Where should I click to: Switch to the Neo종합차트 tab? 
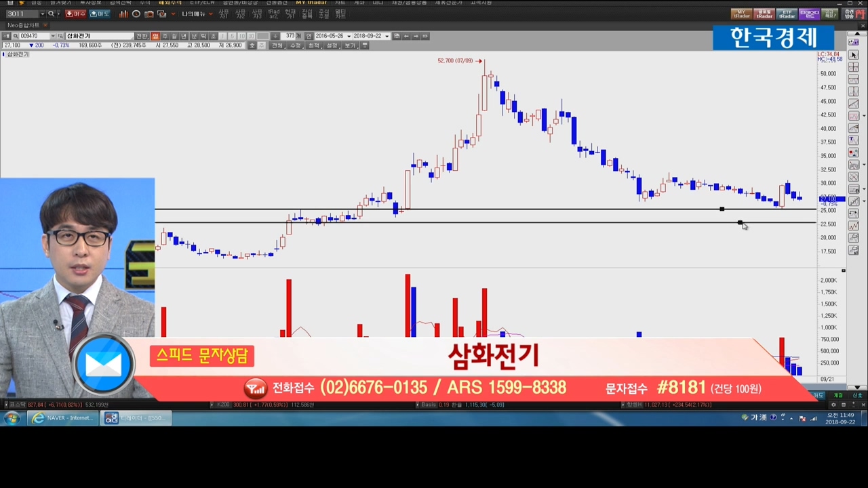coord(23,25)
